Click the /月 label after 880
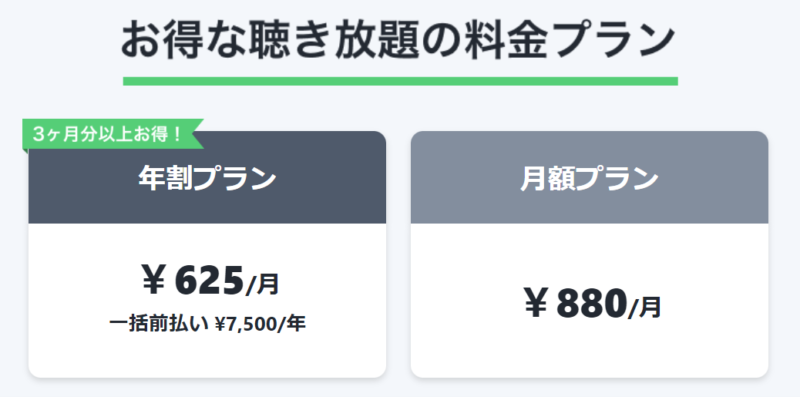 tap(645, 307)
